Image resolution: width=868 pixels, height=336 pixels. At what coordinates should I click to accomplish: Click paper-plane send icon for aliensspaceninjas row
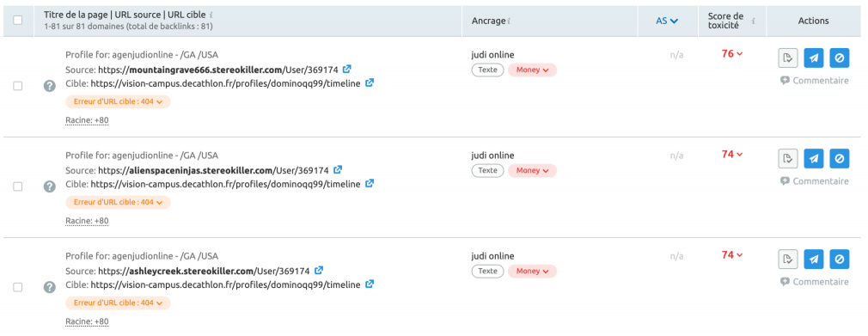point(813,158)
